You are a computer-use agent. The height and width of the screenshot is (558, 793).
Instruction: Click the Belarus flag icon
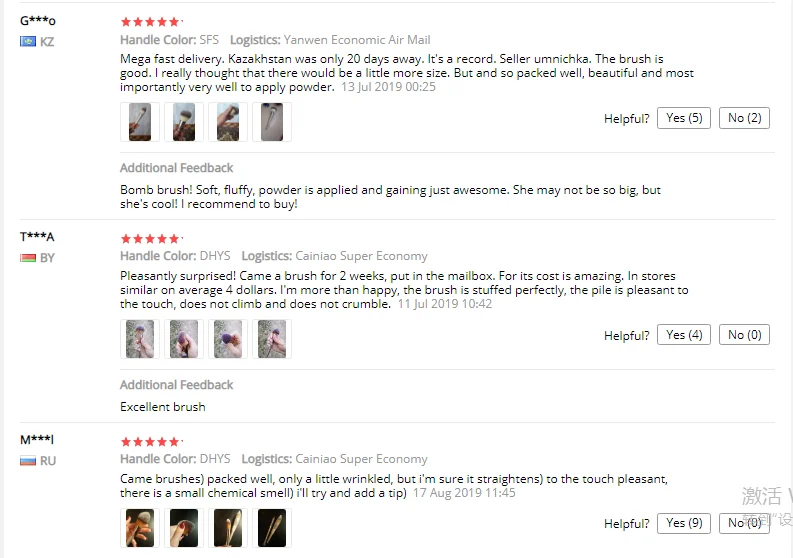click(x=28, y=258)
